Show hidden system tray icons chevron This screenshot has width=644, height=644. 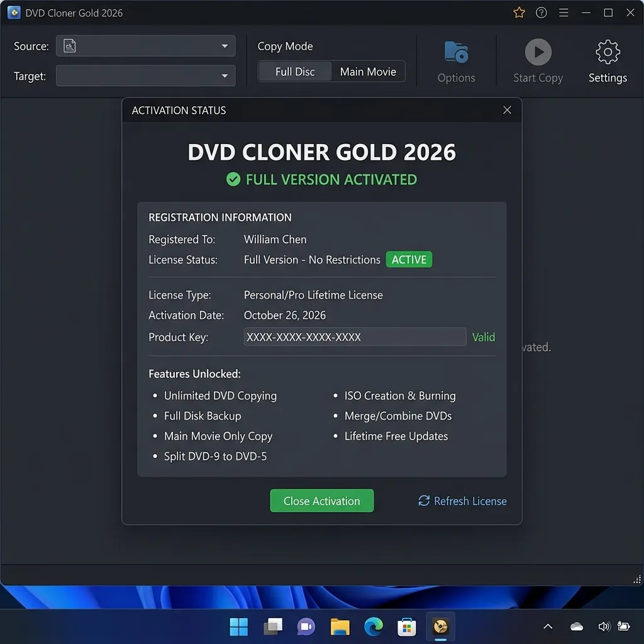click(x=548, y=626)
